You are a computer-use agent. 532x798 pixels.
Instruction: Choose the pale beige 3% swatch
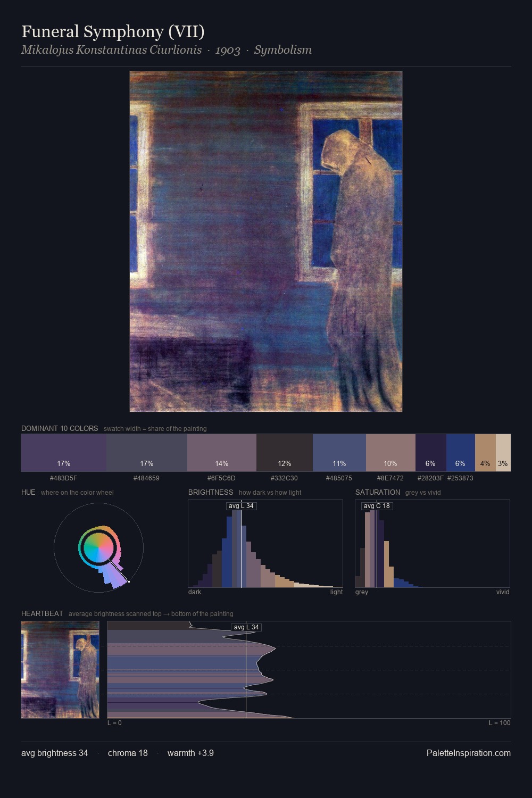503,453
